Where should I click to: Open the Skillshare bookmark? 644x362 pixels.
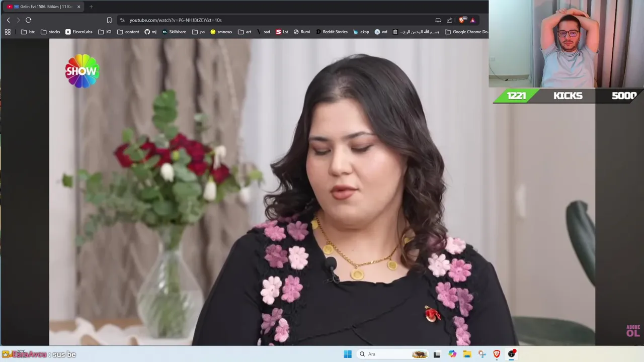[x=174, y=32]
